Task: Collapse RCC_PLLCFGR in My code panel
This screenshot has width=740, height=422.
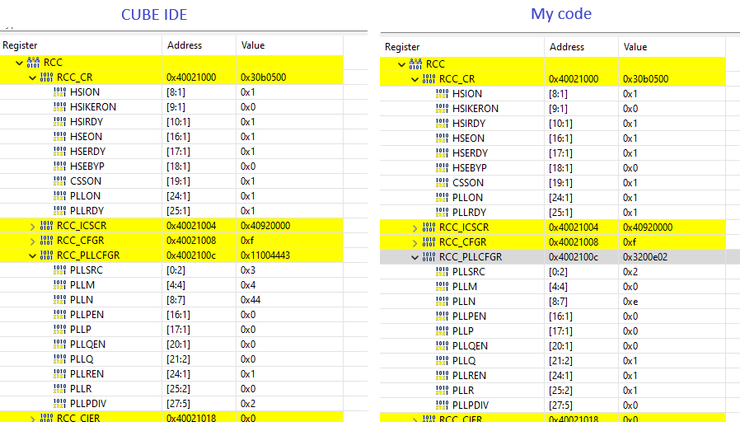Action: pos(415,258)
